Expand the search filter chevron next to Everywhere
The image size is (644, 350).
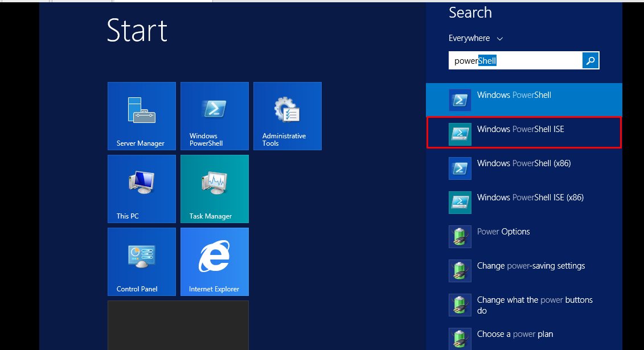pyautogui.click(x=499, y=38)
